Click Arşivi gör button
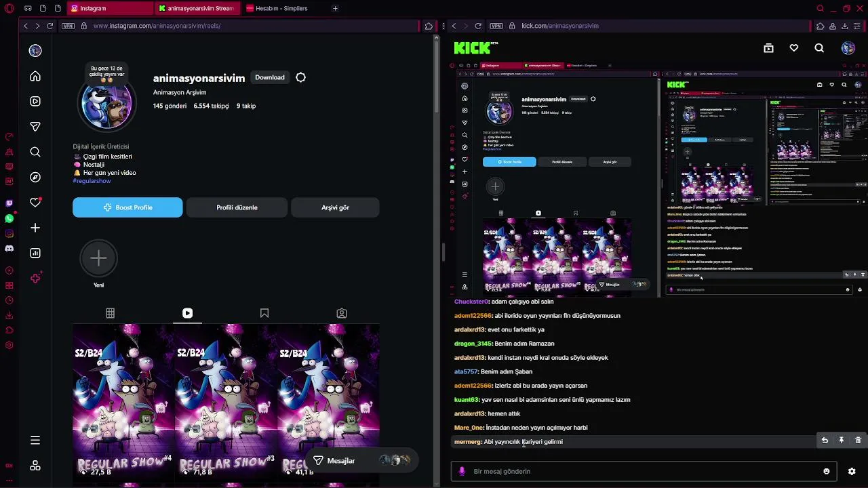Viewport: 868px width, 488px height. pyautogui.click(x=335, y=207)
